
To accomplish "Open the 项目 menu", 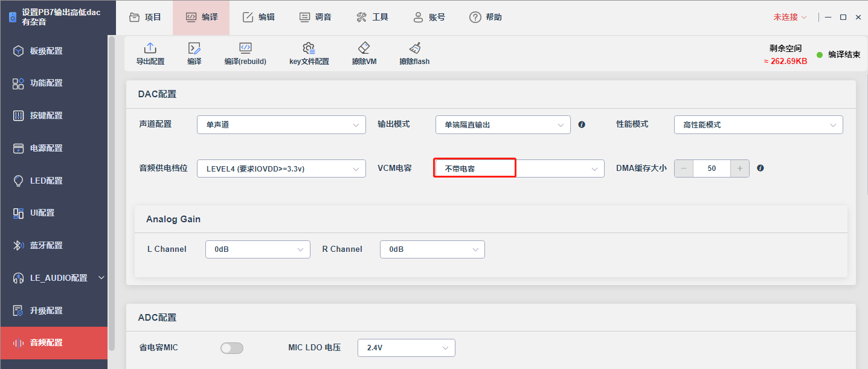I will coord(145,18).
